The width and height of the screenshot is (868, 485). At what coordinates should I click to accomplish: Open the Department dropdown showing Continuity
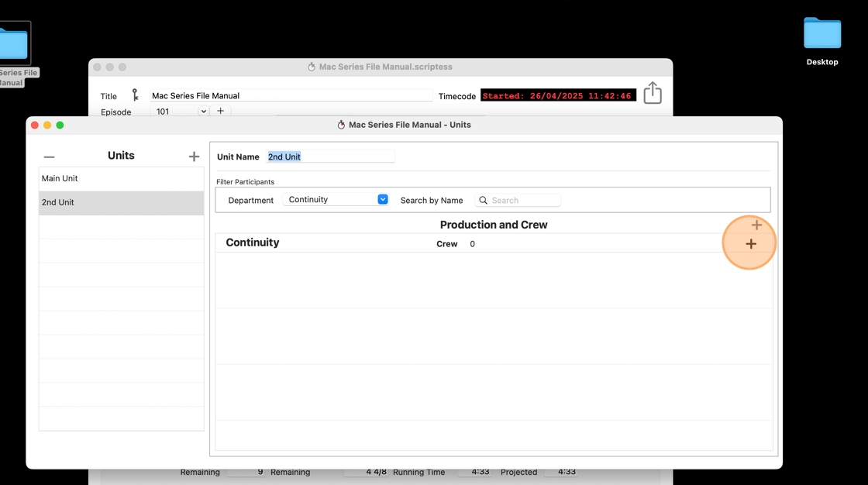coord(336,199)
